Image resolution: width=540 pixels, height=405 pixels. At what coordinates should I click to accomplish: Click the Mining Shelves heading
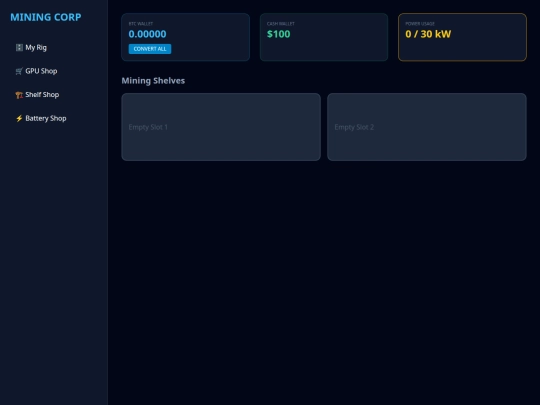[153, 81]
